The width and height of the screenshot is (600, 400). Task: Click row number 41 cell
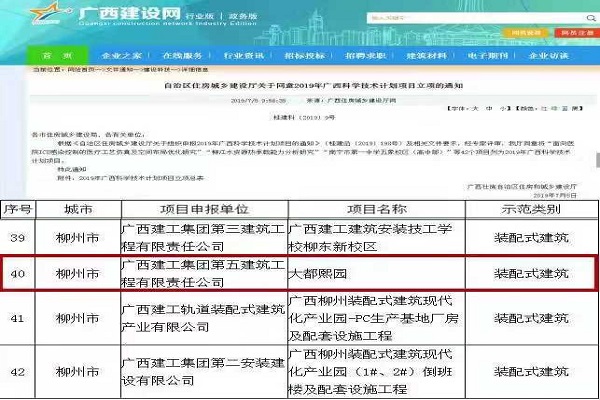(x=18, y=318)
